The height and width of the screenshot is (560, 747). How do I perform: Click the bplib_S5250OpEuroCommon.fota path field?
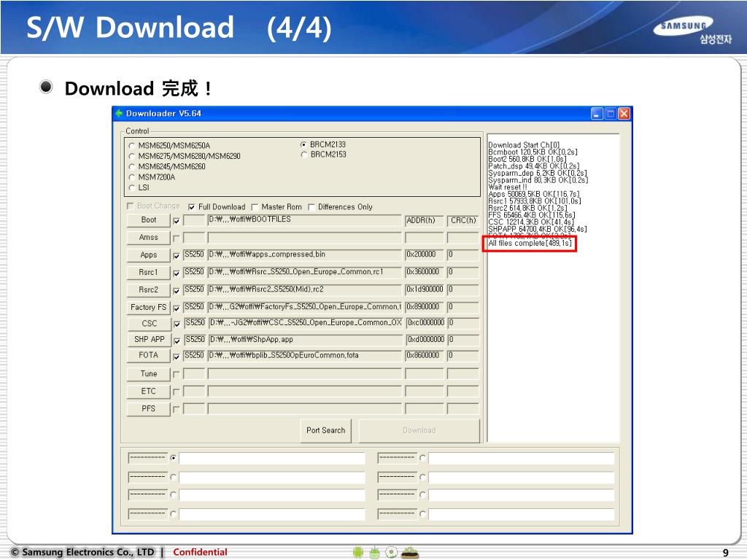tap(304, 356)
